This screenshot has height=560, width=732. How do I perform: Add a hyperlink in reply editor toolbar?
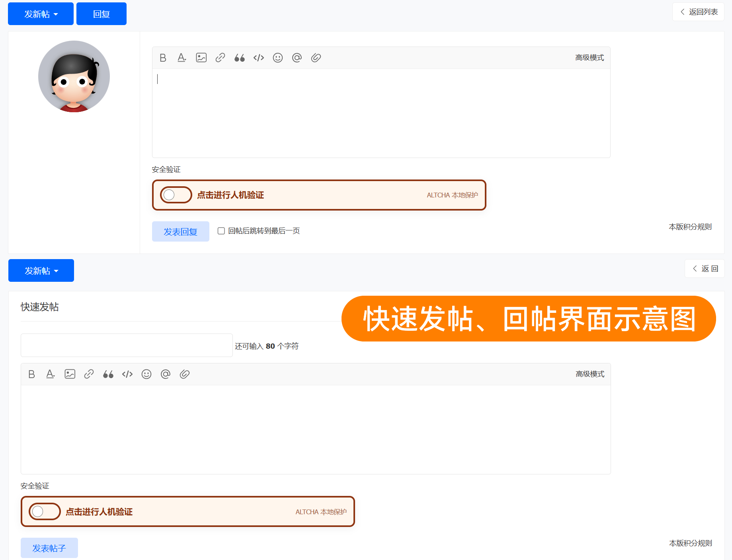[x=221, y=58]
